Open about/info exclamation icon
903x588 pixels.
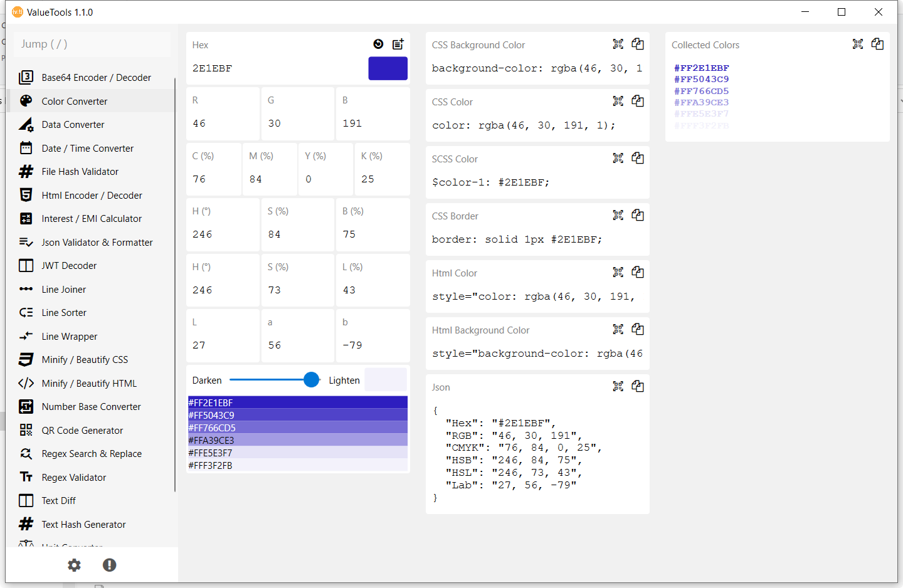109,565
